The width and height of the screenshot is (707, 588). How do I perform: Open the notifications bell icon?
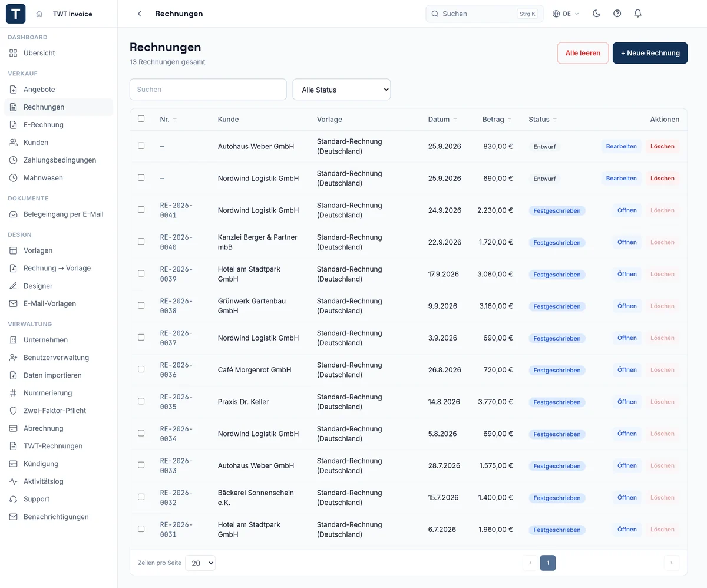[x=637, y=14]
